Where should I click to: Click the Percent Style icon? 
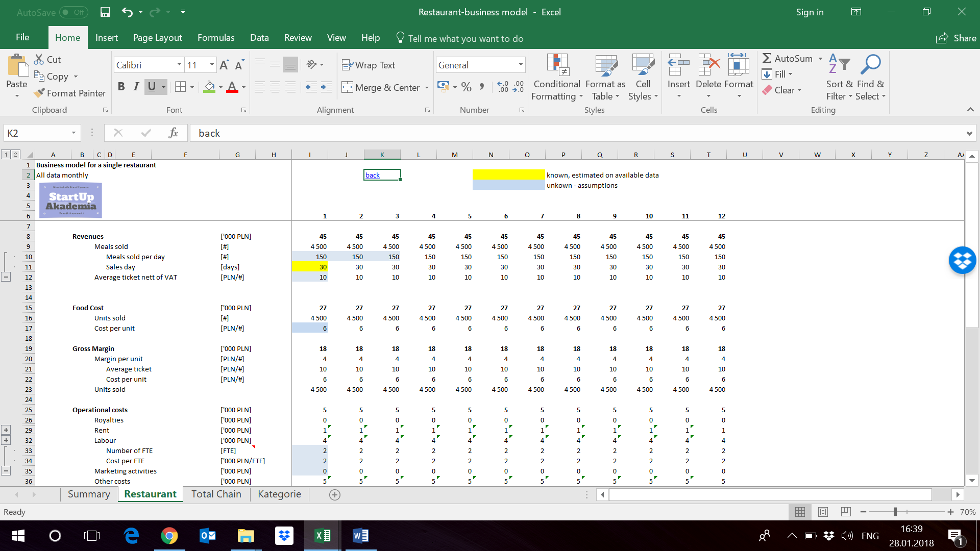(466, 87)
